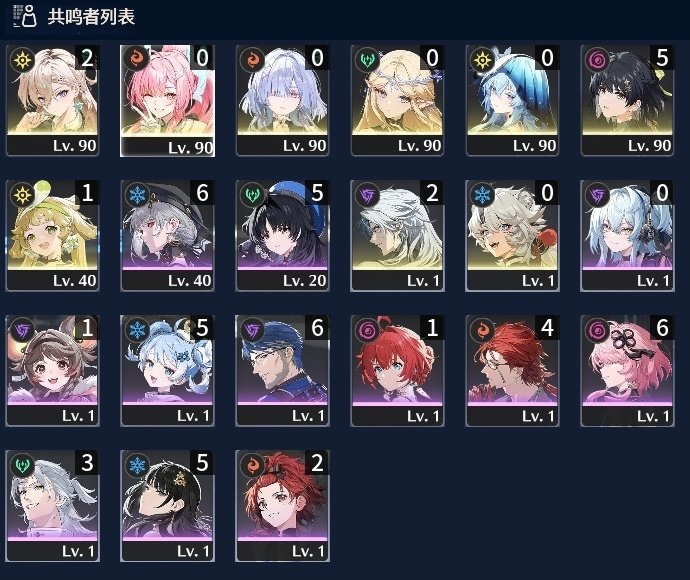Select the lavender-haired Fusion Lv. 90 character
The image size is (690, 580).
coord(283,100)
